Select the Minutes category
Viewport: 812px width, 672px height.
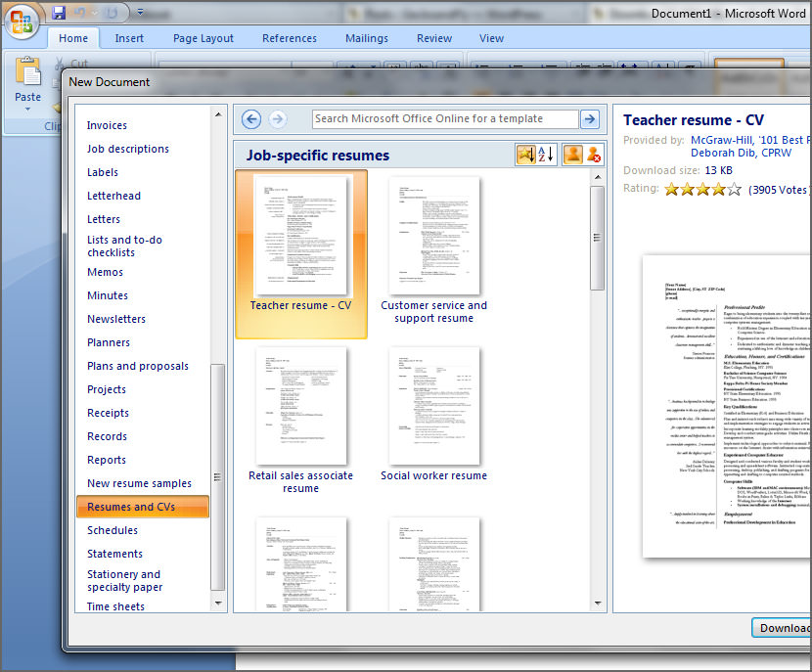(x=108, y=295)
